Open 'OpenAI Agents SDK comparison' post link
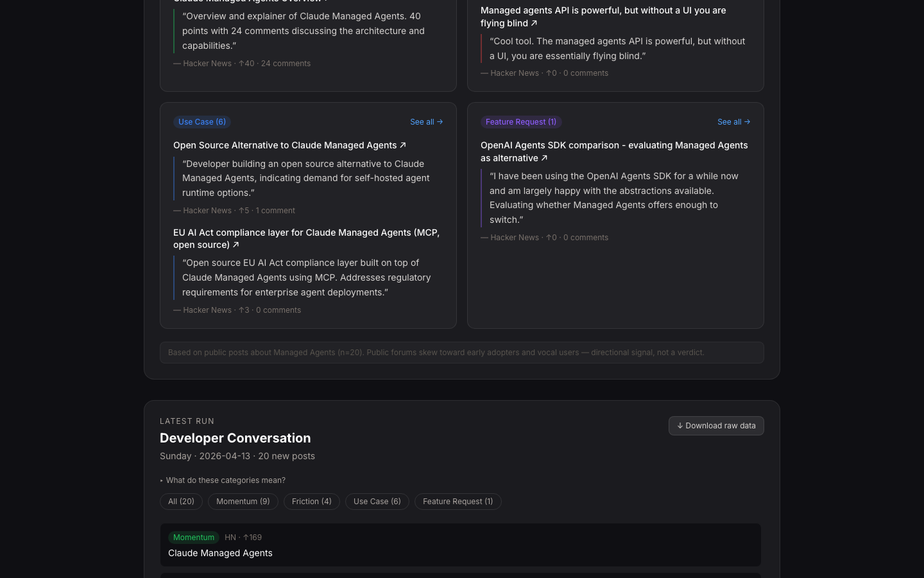Image resolution: width=924 pixels, height=578 pixels. coord(614,152)
